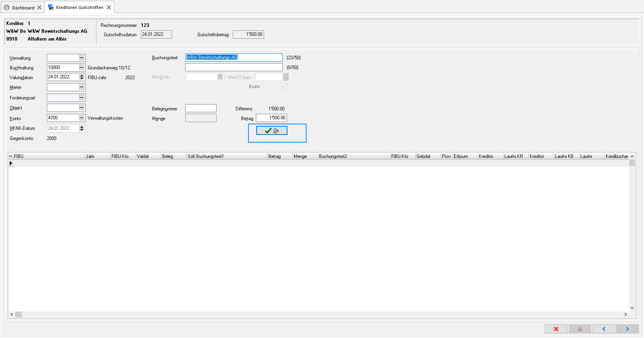The height and width of the screenshot is (338, 644).
Task: Open the Verwaltung lookup ellipsis button
Action: (x=82, y=58)
